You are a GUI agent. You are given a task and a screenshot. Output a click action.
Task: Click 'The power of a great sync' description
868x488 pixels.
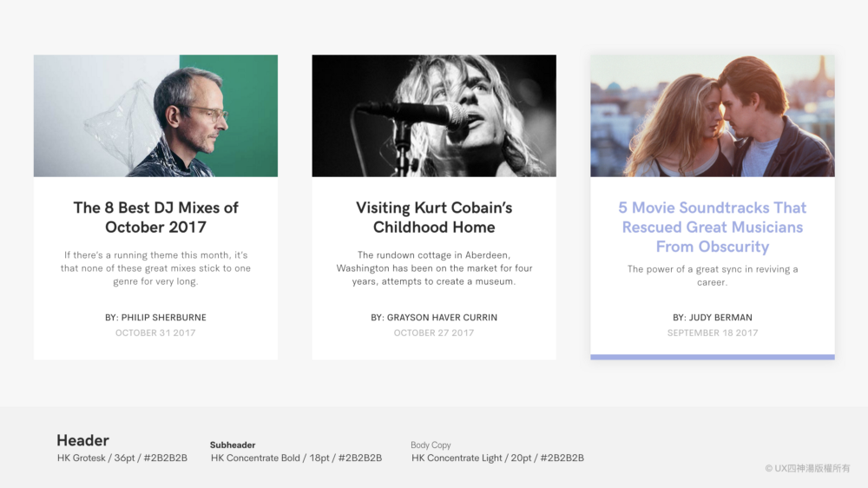tap(713, 275)
